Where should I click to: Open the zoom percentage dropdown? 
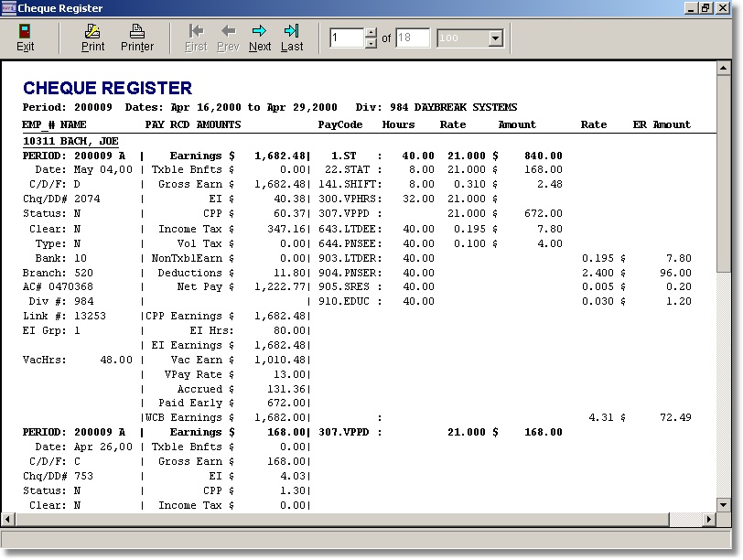[495, 38]
